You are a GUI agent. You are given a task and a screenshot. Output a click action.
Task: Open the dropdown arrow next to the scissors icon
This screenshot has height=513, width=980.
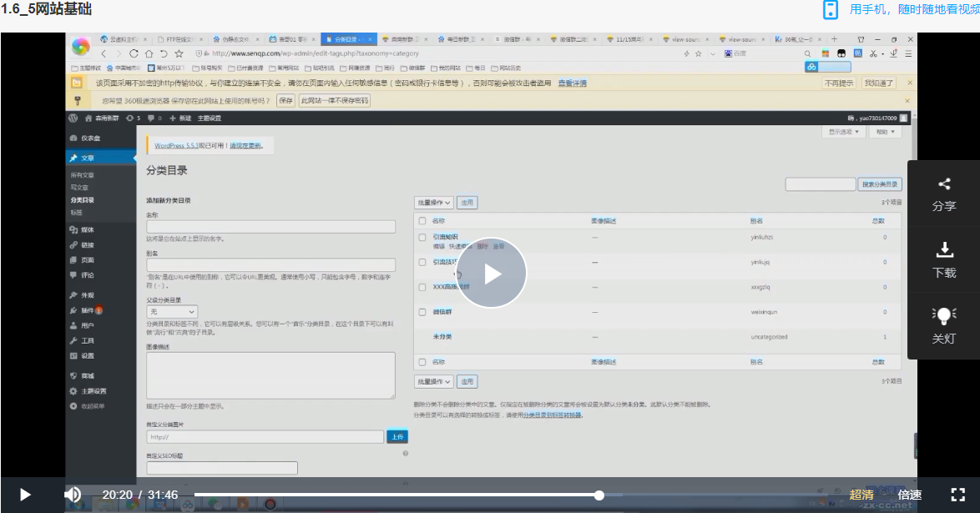(881, 54)
